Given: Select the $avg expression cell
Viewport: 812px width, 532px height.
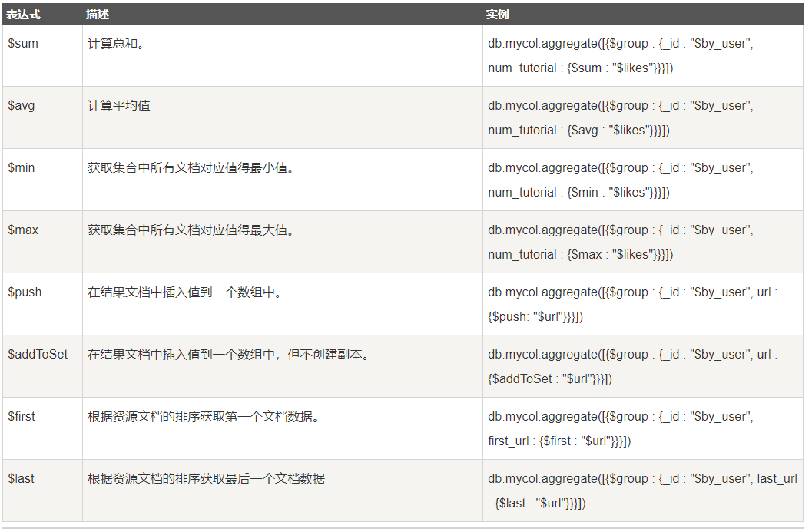Looking at the screenshot, I should [x=42, y=117].
